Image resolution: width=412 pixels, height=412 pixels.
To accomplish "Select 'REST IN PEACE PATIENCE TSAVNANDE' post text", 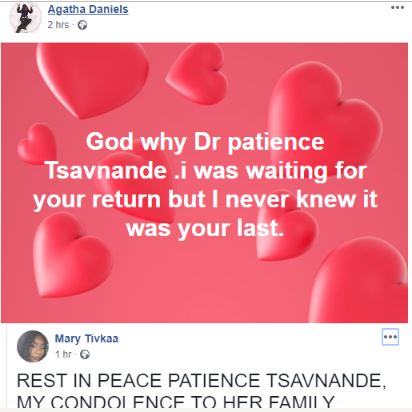I will pyautogui.click(x=201, y=380).
